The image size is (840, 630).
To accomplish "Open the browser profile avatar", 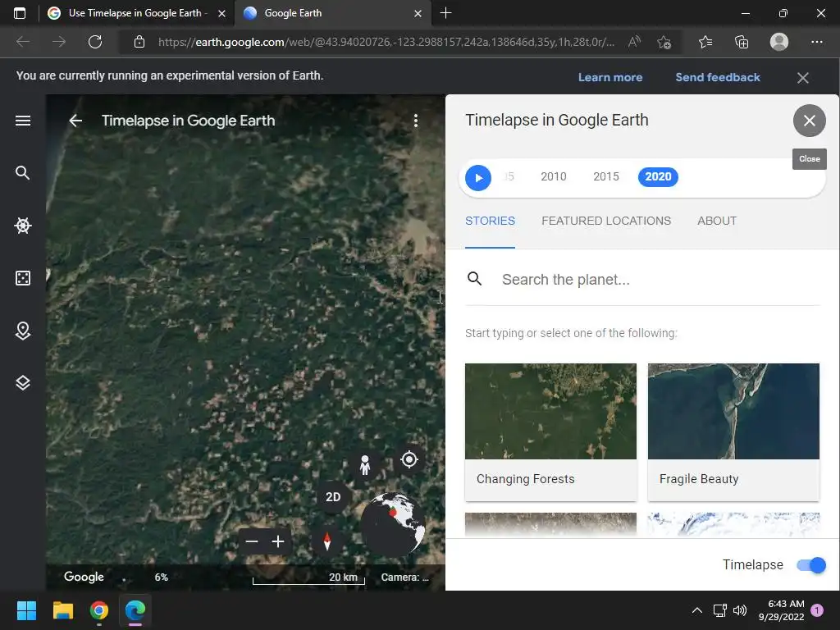I will tap(779, 42).
